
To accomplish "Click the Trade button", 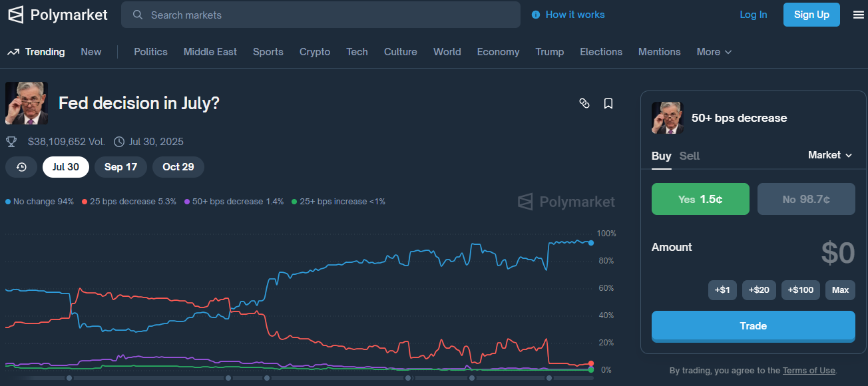I will click(754, 326).
